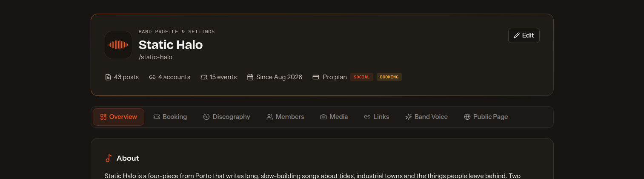
Task: Click the credit card icon beside Pro plan
Action: pyautogui.click(x=316, y=77)
